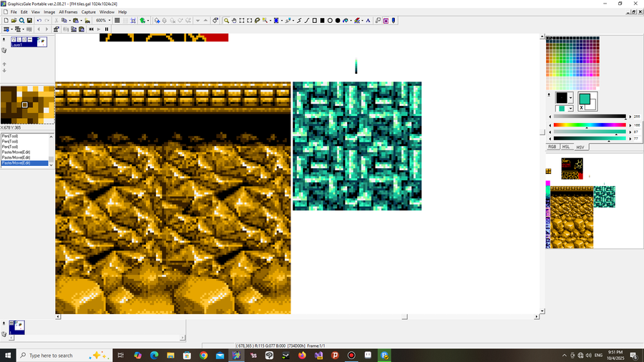Toggle the pixel grid display
The height and width of the screenshot is (362, 644).
point(117,21)
